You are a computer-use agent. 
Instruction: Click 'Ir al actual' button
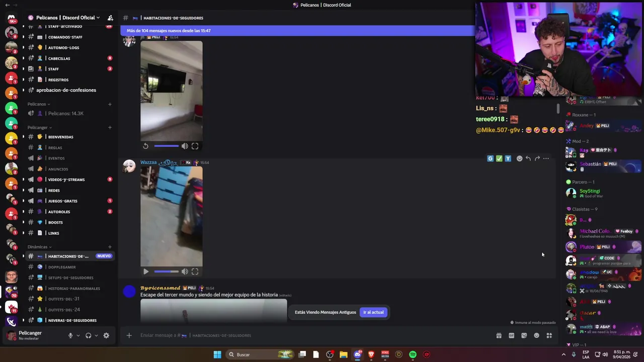point(373,312)
